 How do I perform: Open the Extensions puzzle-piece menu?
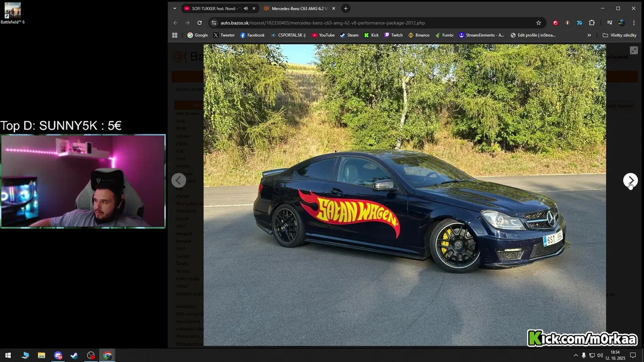coord(592,23)
